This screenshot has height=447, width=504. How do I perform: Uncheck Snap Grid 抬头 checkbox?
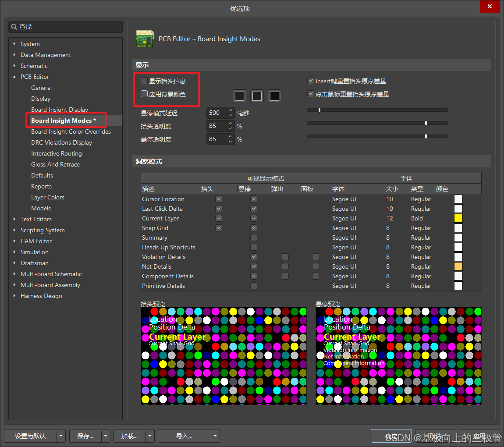tap(219, 228)
